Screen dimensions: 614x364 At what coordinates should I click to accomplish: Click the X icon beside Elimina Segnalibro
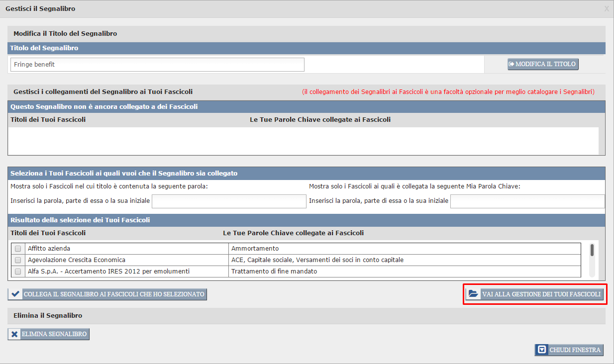15,334
